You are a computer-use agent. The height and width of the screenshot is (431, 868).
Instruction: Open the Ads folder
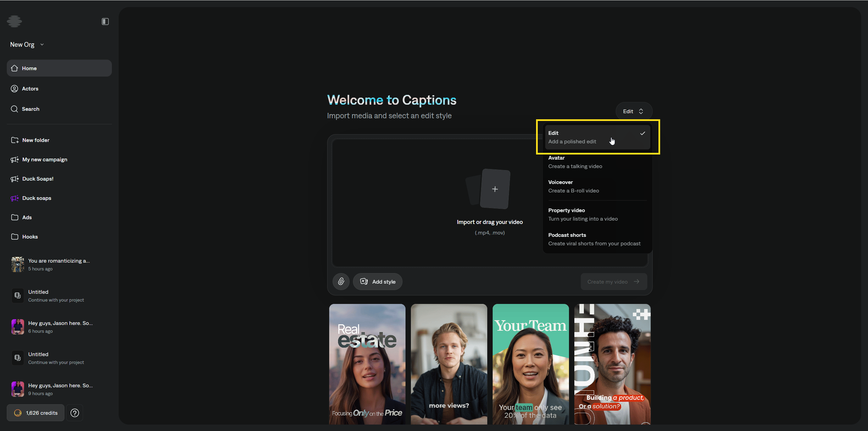click(59, 217)
